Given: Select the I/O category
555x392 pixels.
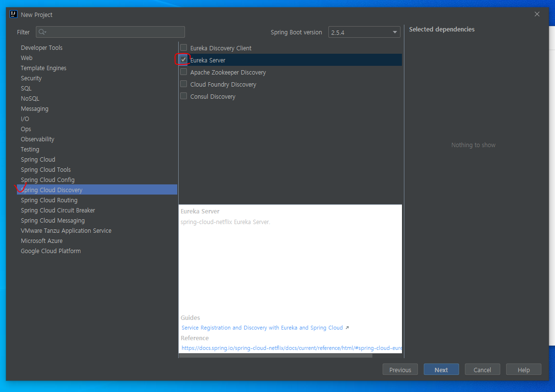Looking at the screenshot, I should pos(25,119).
